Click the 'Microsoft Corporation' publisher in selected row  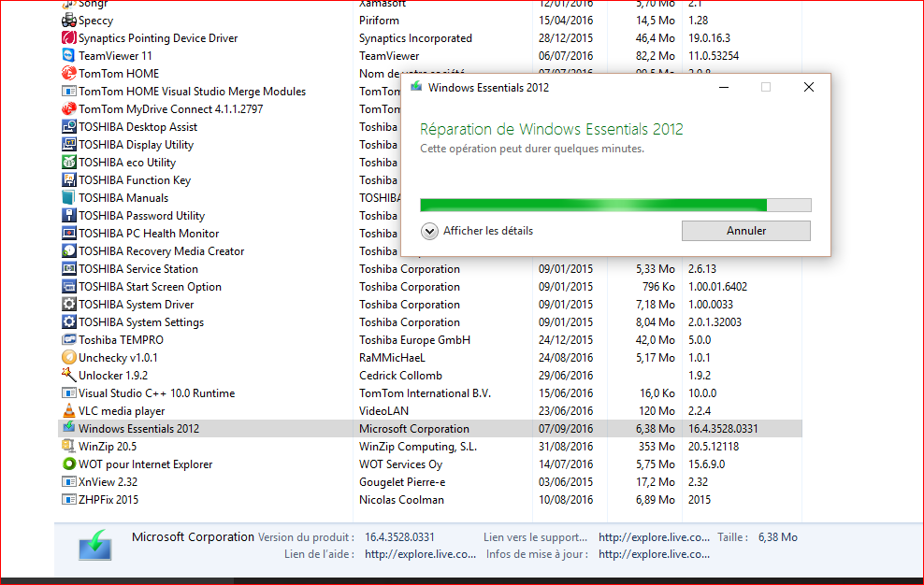point(414,429)
